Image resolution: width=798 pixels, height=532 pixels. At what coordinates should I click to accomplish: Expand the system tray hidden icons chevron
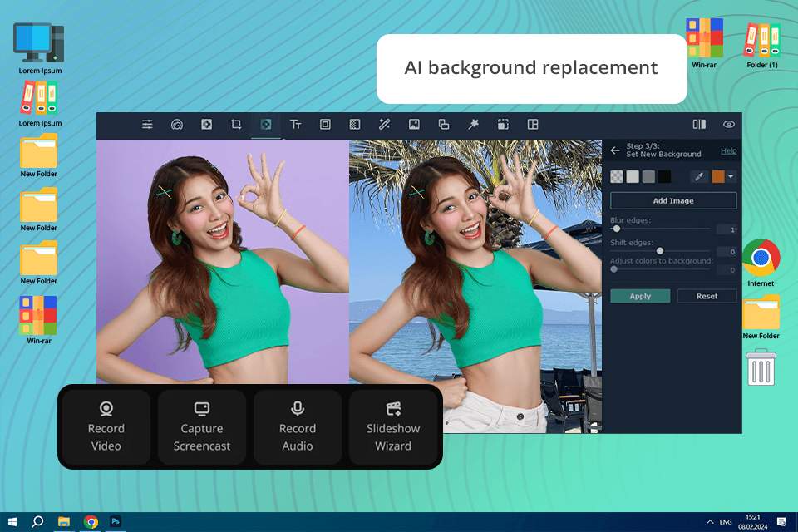tap(710, 522)
